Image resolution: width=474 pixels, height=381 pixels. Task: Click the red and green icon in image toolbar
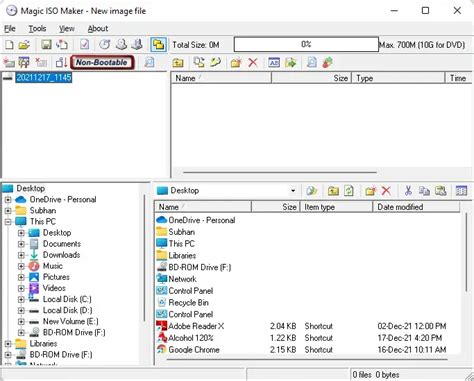[327, 62]
